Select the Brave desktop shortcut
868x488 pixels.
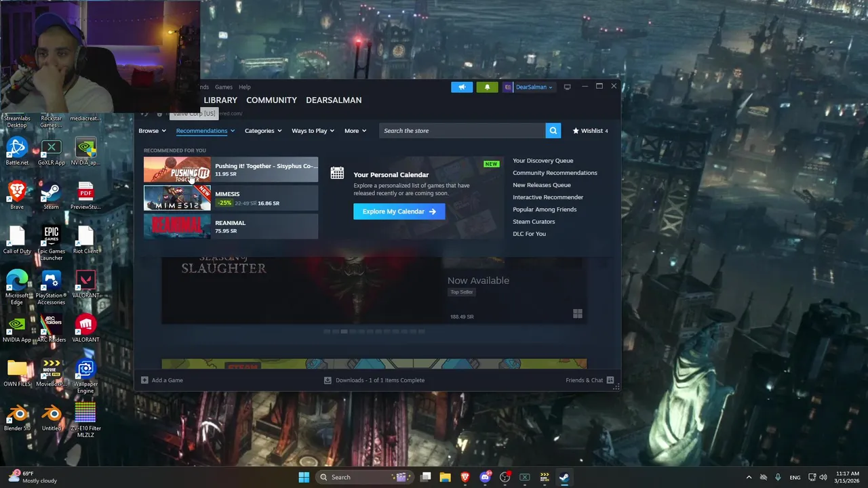click(17, 195)
